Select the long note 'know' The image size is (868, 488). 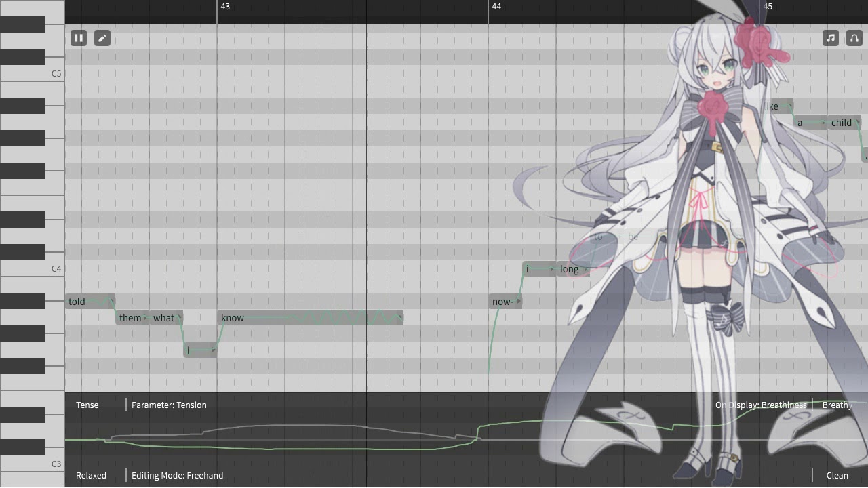click(x=310, y=318)
